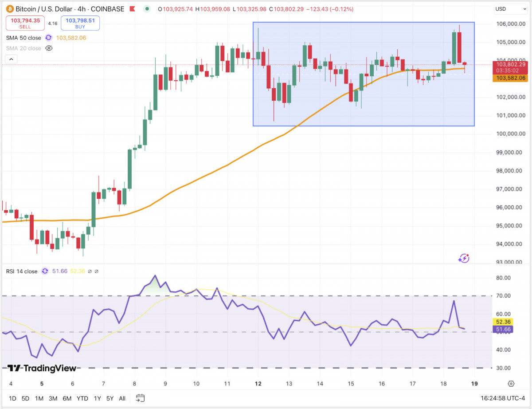Select the All time range
This screenshot has height=409, width=532.
tap(122, 398)
